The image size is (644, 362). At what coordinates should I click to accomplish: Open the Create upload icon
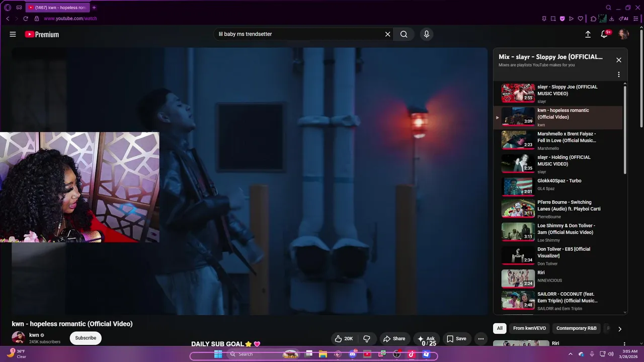pyautogui.click(x=588, y=34)
